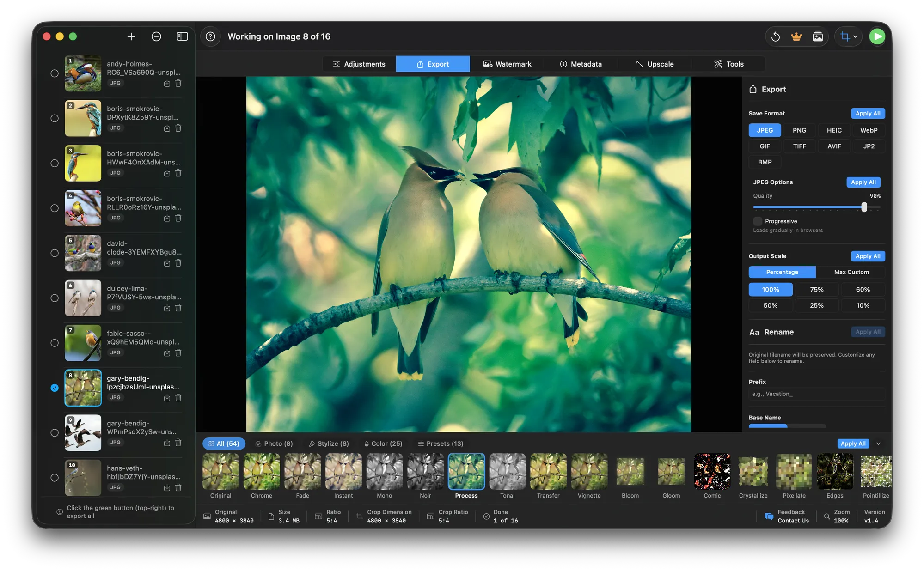
Task: Deselect the checked gary-bendig image
Action: [x=55, y=388]
